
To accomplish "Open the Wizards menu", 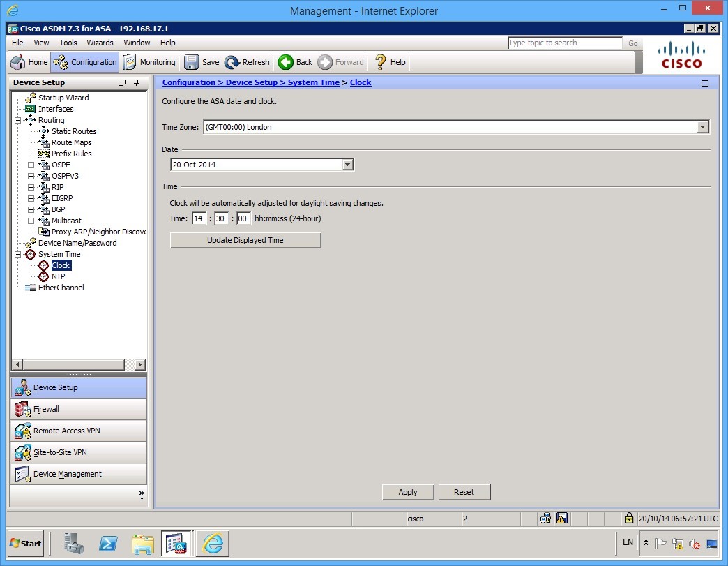I will point(100,43).
